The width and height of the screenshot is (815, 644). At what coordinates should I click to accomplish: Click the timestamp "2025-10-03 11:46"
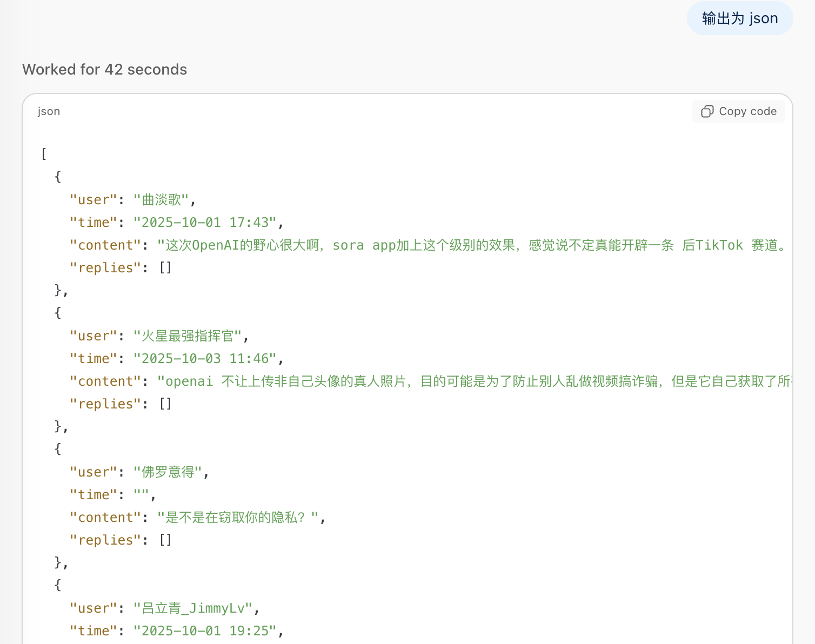point(205,359)
